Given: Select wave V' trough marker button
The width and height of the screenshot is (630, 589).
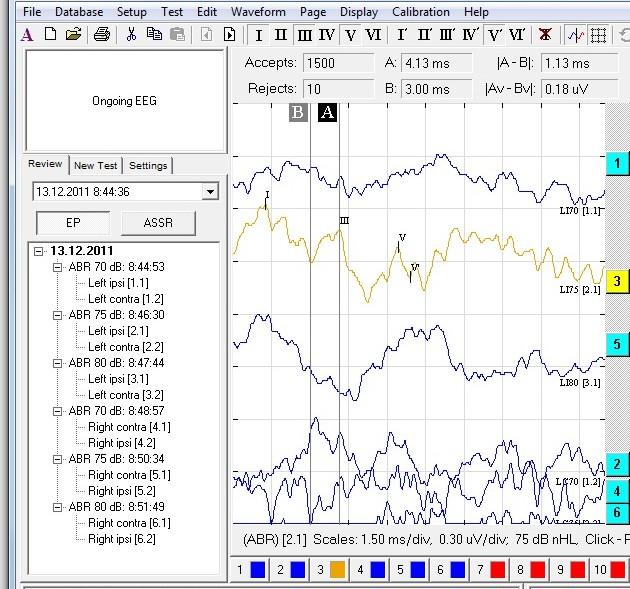Looking at the screenshot, I should pyautogui.click(x=494, y=35).
